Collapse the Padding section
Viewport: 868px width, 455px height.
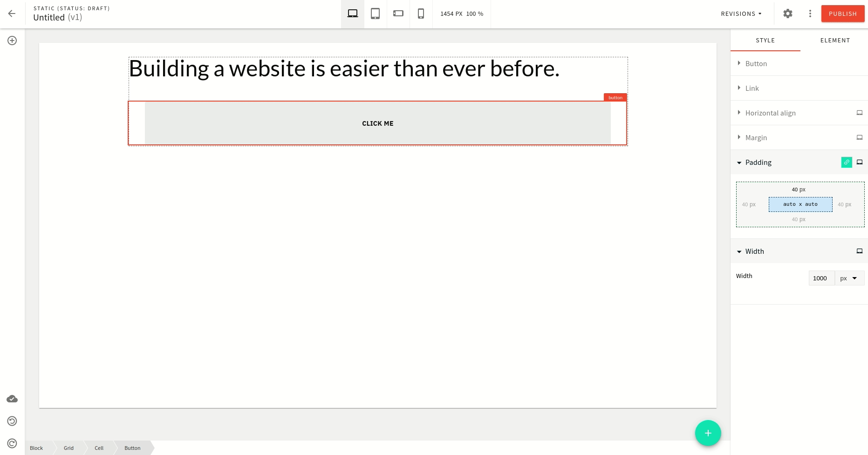click(758, 162)
